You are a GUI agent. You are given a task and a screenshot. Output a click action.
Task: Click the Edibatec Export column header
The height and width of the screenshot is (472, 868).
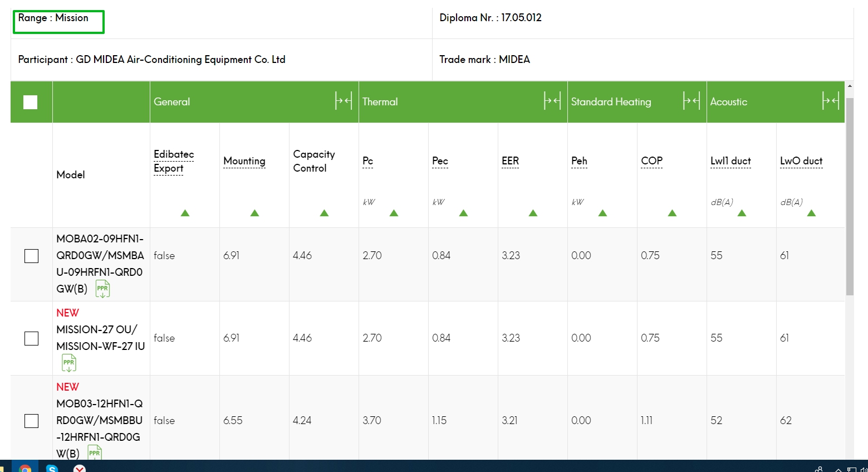pyautogui.click(x=174, y=161)
